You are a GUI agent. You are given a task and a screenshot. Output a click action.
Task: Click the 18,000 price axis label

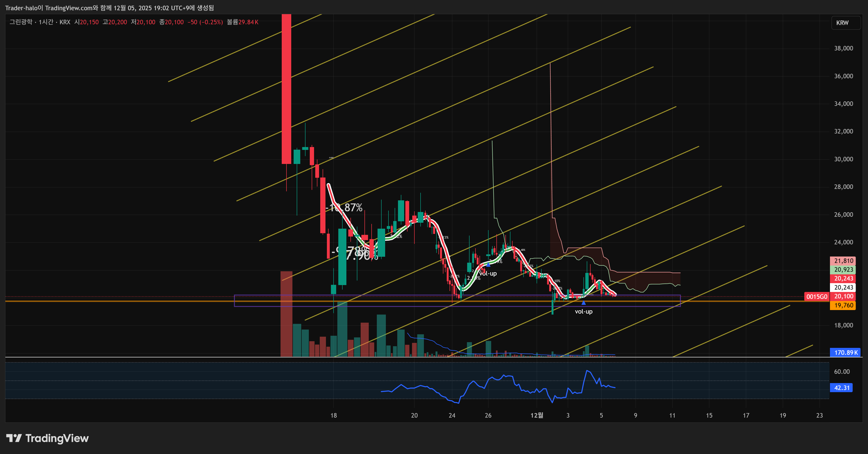844,325
